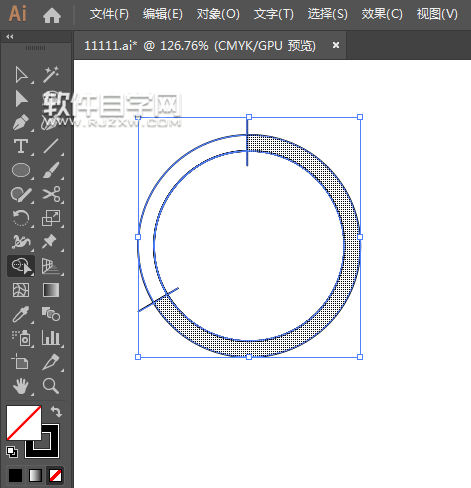
Task: Collapse the toolbar with double arrows
Action: point(10,37)
